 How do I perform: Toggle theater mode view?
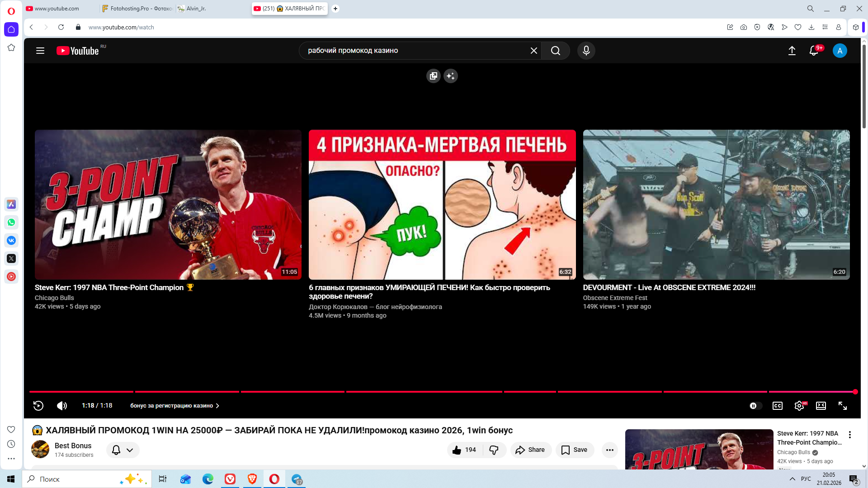821,406
